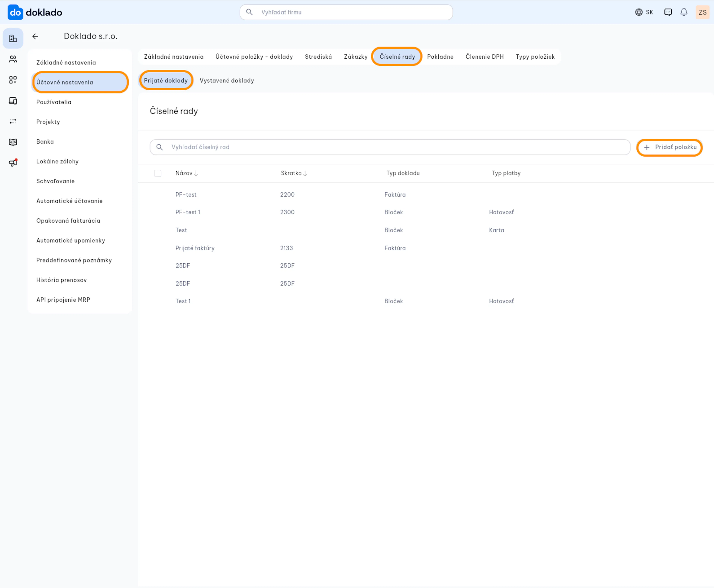
Task: Click skratka value 2133
Action: (286, 248)
